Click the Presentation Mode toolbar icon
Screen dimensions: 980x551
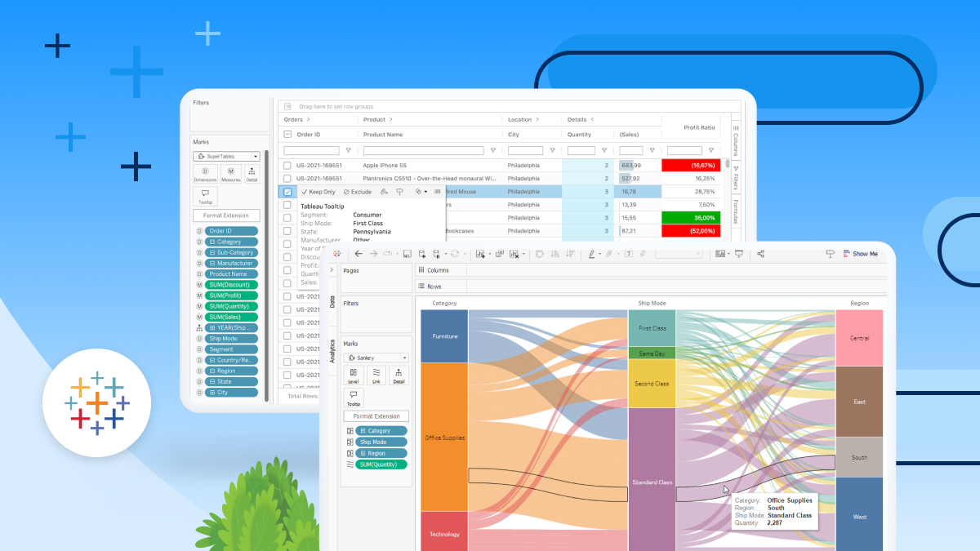739,254
